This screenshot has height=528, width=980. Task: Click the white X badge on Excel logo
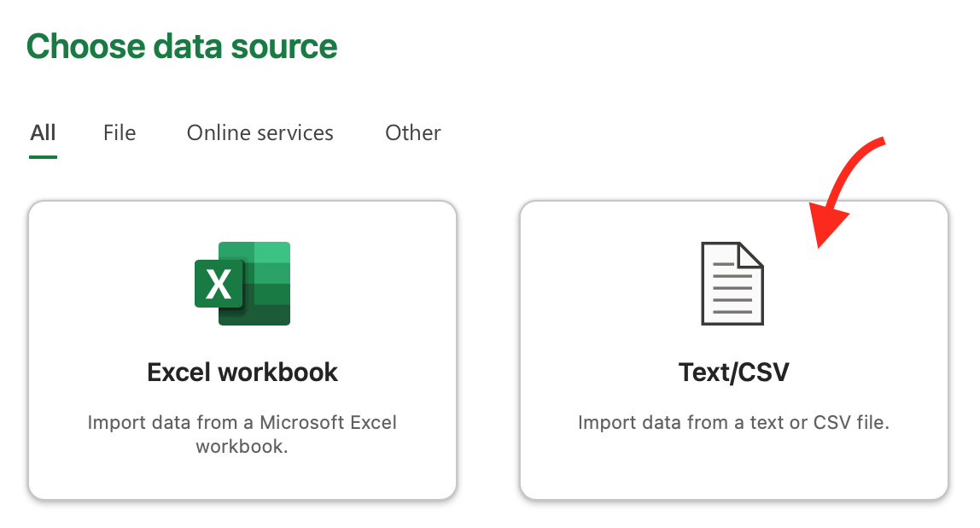(x=219, y=284)
